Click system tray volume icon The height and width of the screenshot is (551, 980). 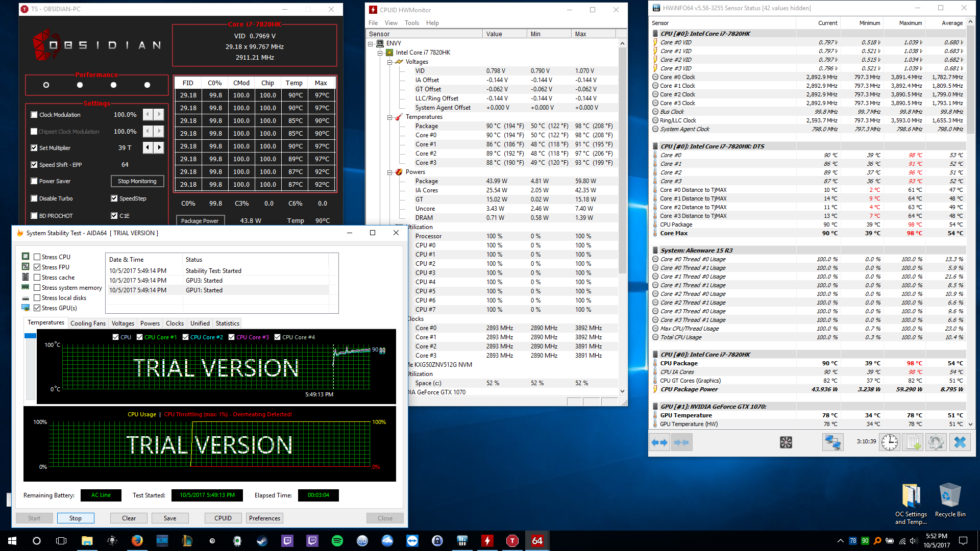click(x=913, y=541)
